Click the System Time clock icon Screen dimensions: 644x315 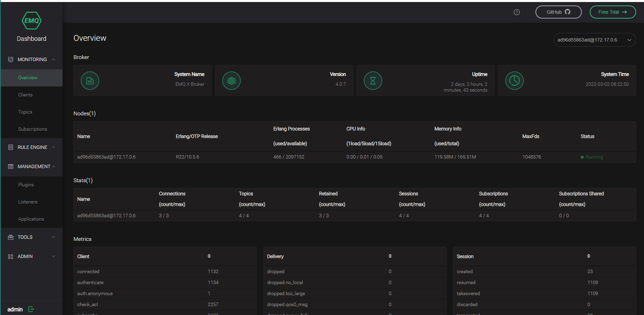point(515,81)
